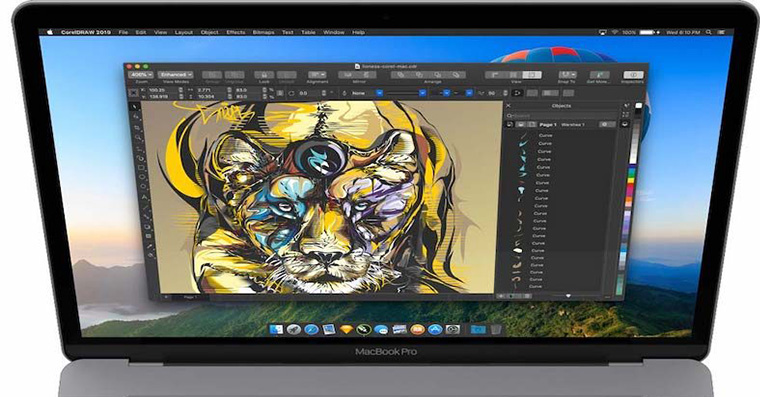
Task: Expand the Alignment dropdown in toolbar
Action: pos(317,75)
